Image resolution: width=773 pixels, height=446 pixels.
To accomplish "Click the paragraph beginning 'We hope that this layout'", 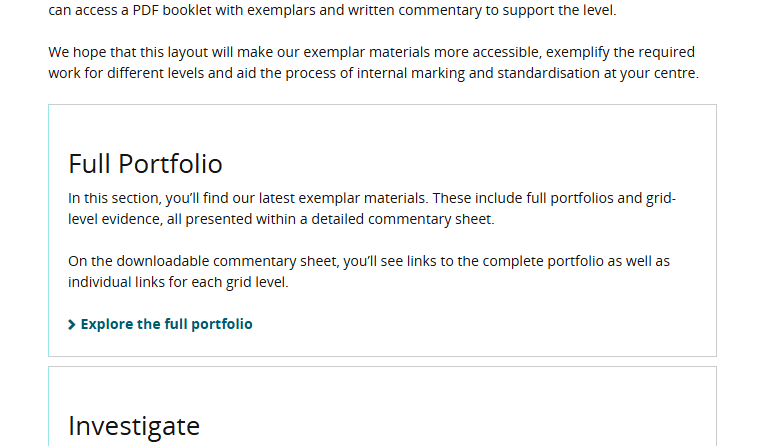I will pos(373,62).
